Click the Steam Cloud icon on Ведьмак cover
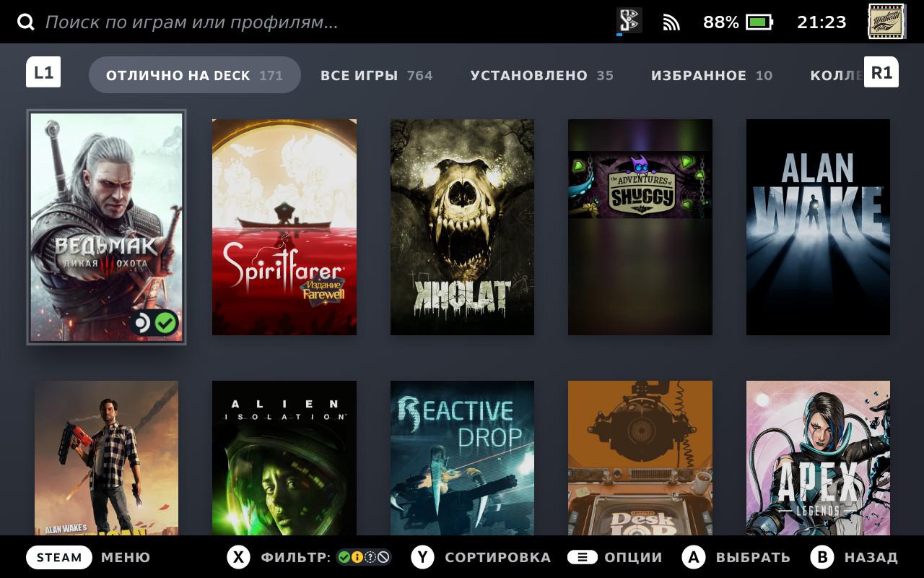 (x=142, y=323)
